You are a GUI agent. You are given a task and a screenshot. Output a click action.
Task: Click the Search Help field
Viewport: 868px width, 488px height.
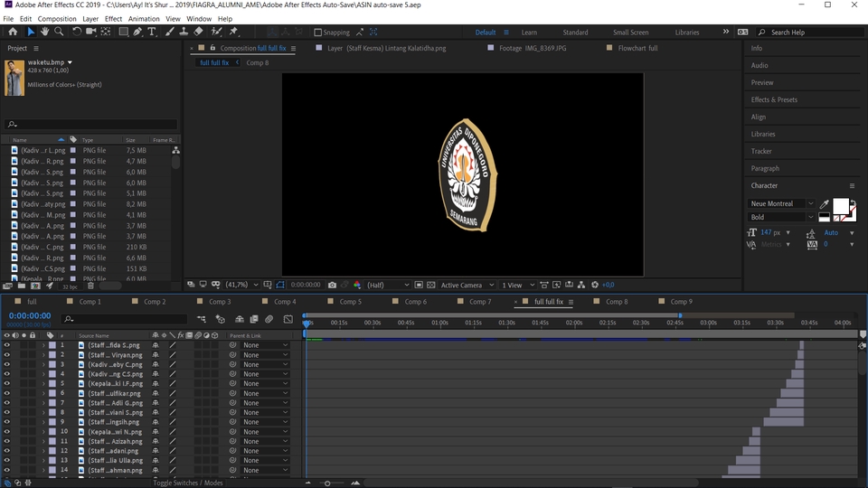tap(810, 33)
